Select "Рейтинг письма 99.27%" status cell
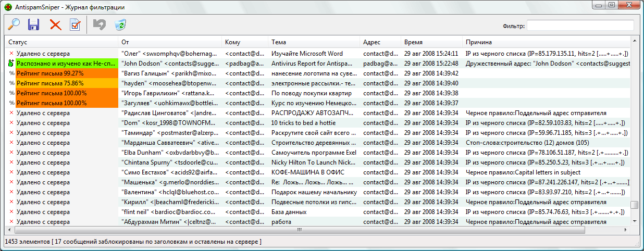Viewport: 644px width, 251px height. tap(66, 73)
